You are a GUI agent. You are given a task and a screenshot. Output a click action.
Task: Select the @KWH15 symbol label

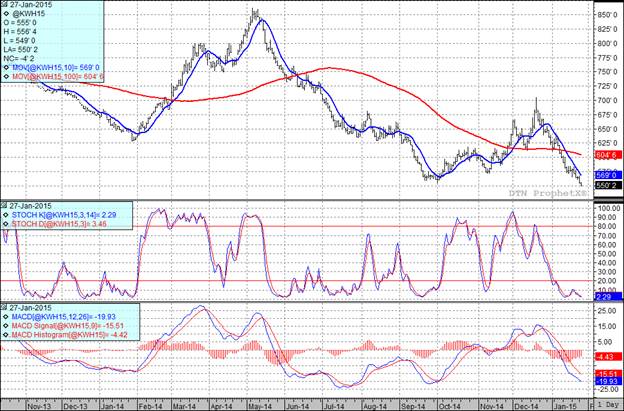pyautogui.click(x=29, y=14)
